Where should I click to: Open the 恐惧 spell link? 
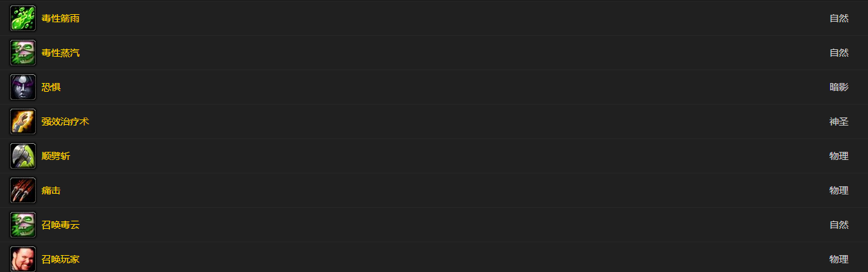(51, 87)
